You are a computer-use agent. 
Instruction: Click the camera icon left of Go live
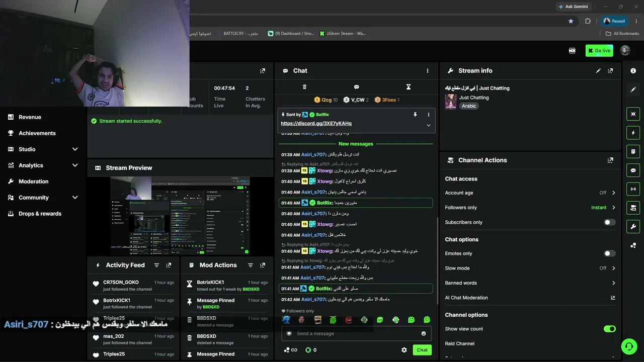coord(572,50)
